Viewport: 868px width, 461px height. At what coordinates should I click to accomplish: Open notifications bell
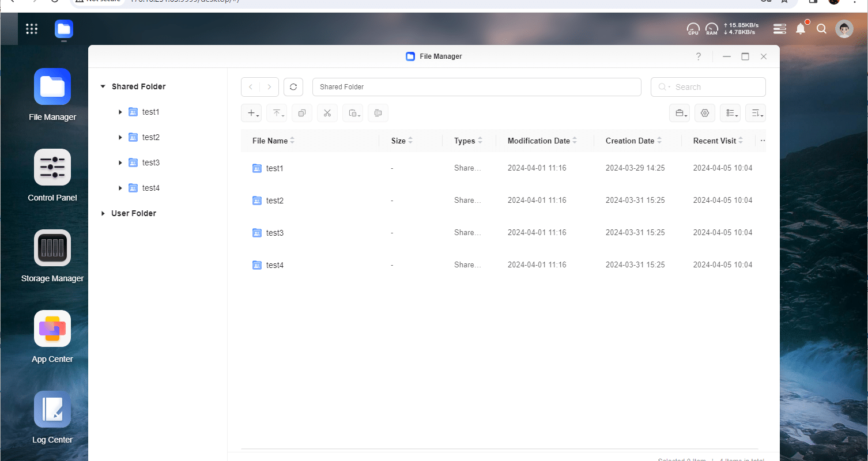tap(801, 29)
